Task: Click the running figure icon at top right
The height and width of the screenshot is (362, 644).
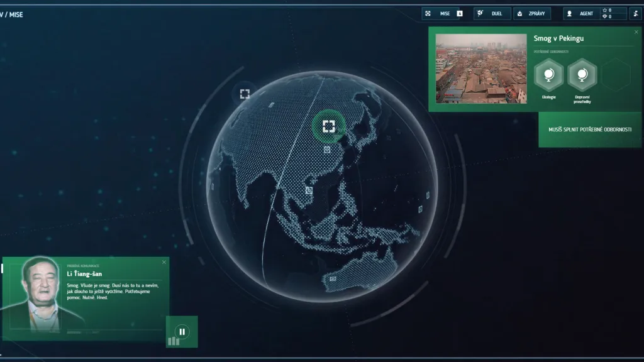Action: (636, 13)
